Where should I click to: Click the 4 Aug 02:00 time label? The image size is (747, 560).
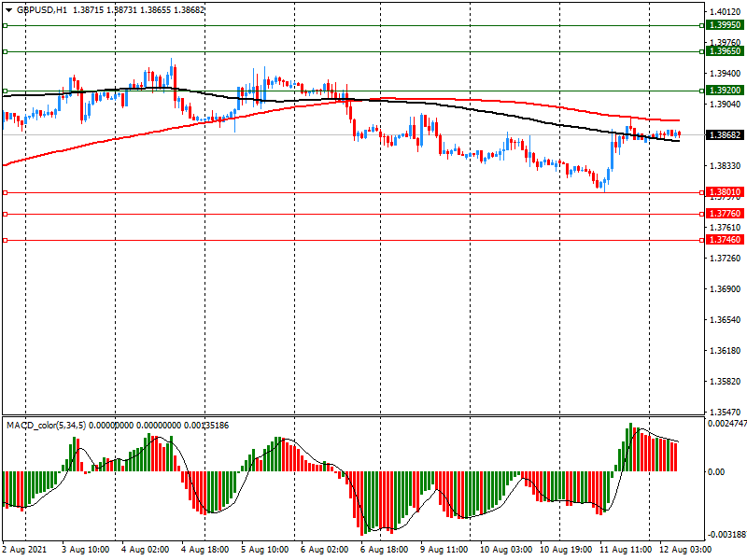pos(146,550)
